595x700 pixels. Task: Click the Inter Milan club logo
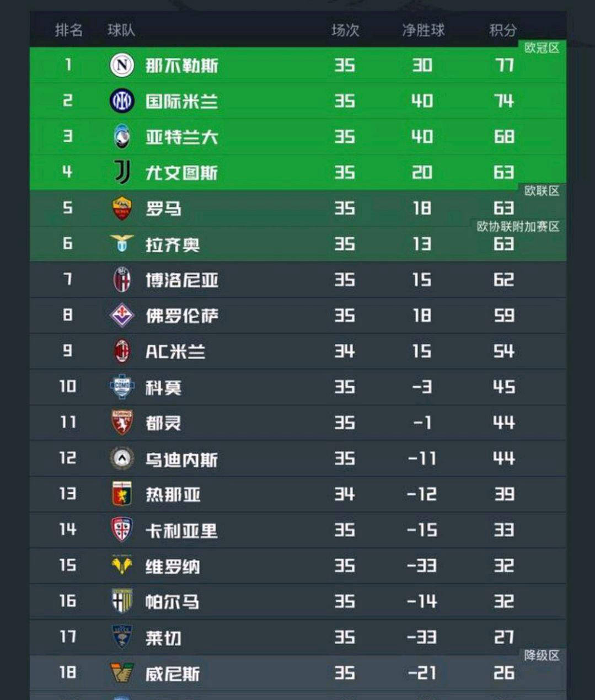(x=122, y=101)
